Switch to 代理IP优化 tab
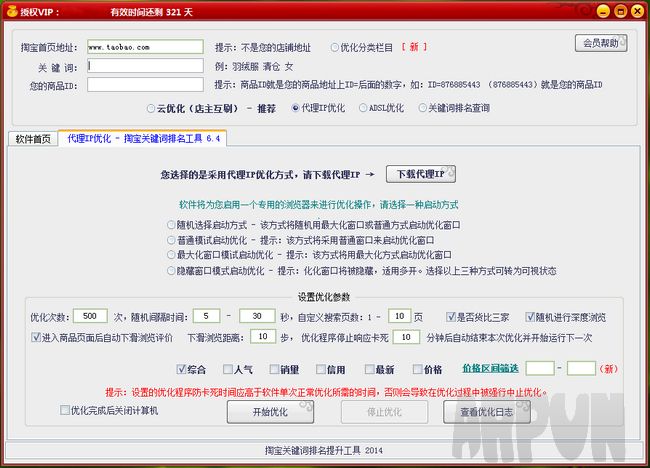Image resolution: width=650 pixels, height=468 pixels. 143,138
